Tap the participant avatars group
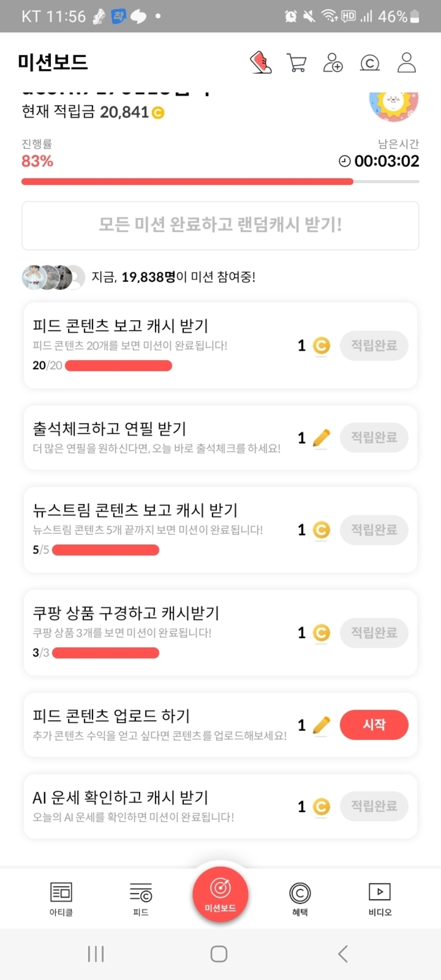Viewport: 441px width, 980px height. coord(53,277)
